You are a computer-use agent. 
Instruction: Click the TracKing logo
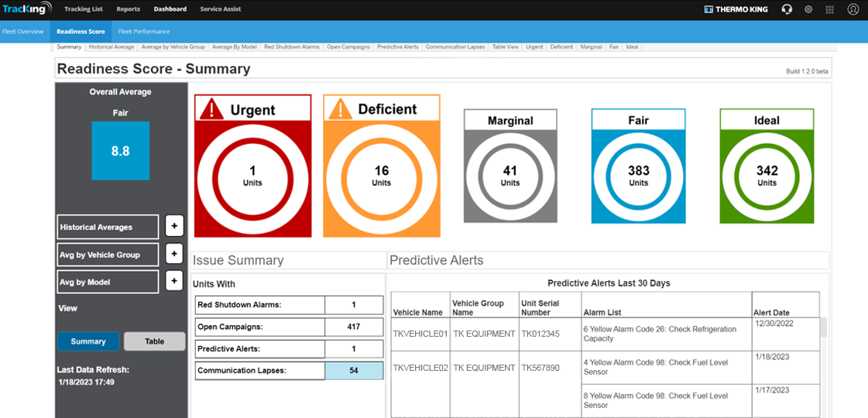pos(27,9)
